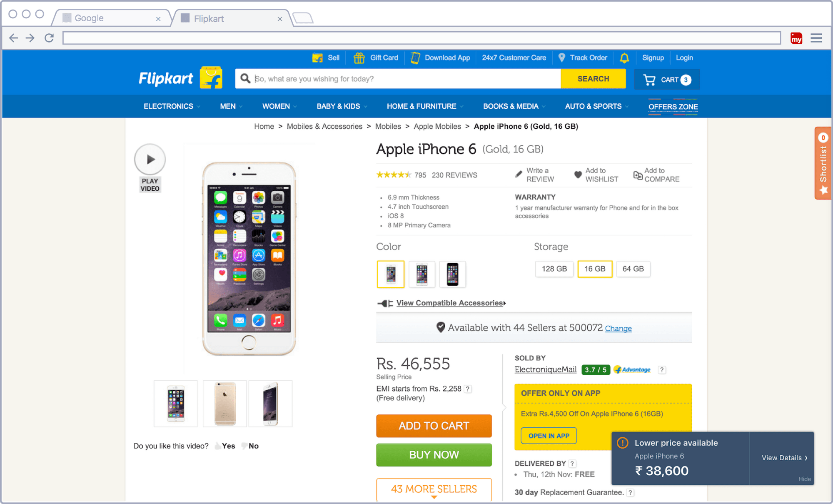Click the Play Video thumbnail button

click(150, 160)
